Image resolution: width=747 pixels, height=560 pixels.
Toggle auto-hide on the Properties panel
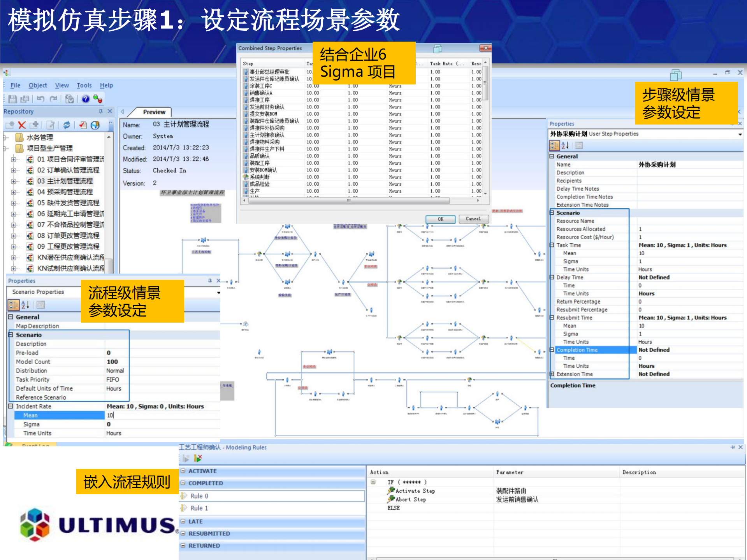(x=732, y=124)
